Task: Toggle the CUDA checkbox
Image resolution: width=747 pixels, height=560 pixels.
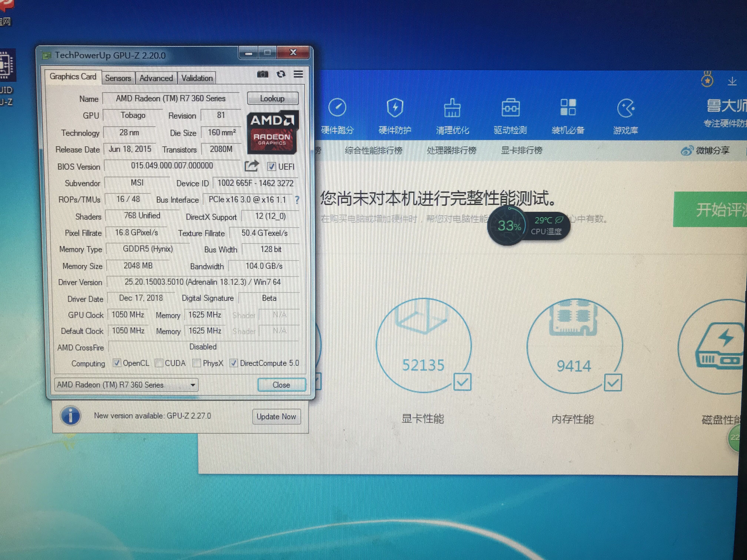Action: [x=159, y=363]
